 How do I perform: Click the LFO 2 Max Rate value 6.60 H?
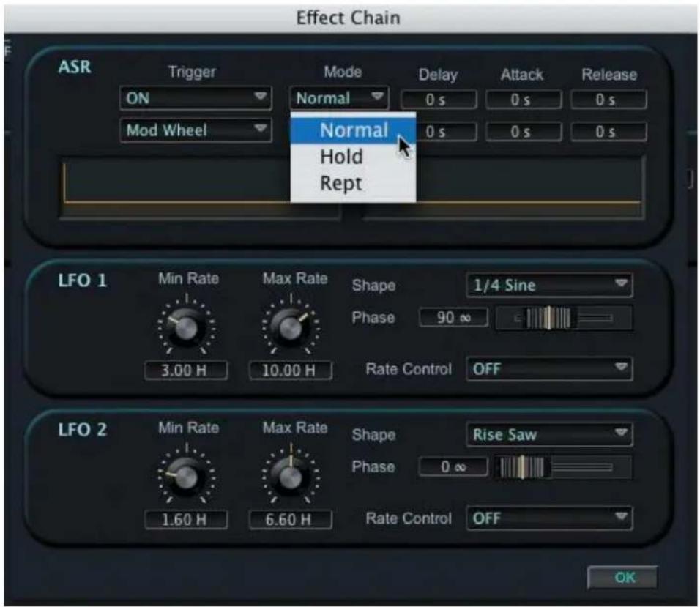tap(290, 520)
